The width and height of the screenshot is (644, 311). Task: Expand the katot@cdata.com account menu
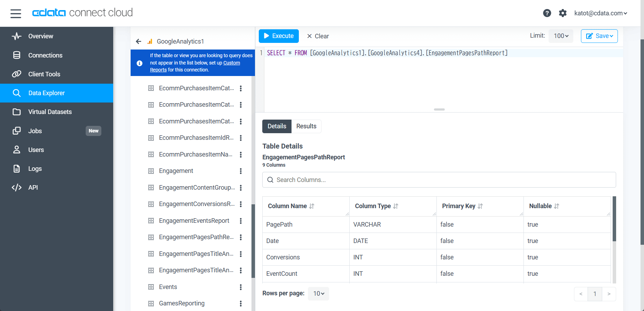600,13
